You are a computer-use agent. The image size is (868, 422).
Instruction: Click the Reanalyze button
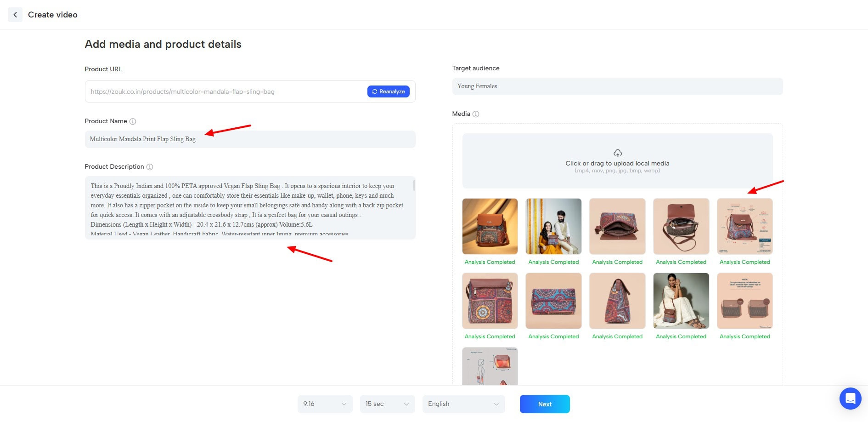[x=388, y=91]
